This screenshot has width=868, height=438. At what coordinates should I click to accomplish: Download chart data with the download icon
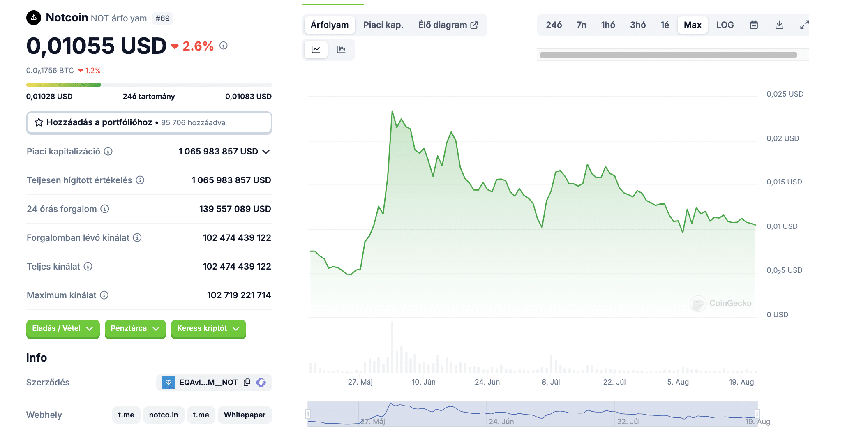[779, 25]
